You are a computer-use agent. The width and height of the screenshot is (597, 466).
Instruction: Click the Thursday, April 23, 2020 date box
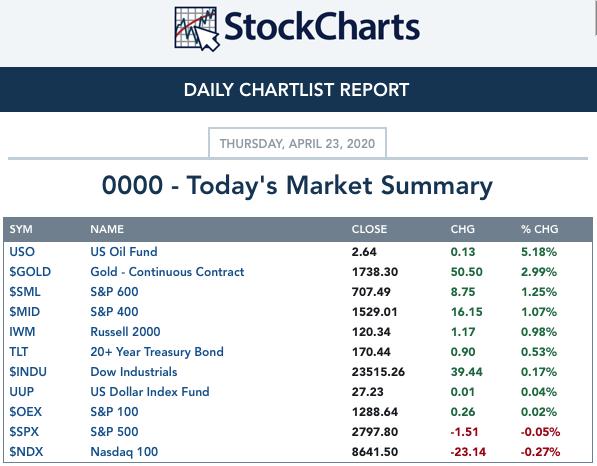[x=297, y=143]
